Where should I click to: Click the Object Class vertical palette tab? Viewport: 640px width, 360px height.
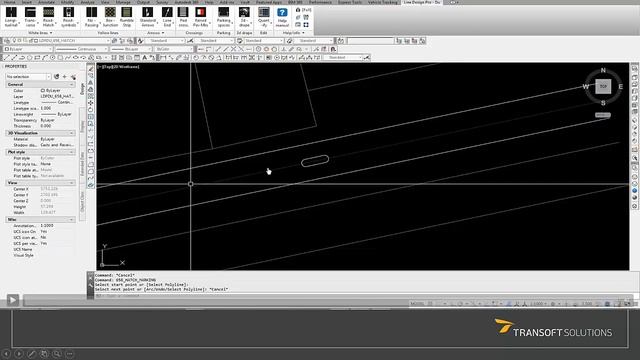(82, 202)
